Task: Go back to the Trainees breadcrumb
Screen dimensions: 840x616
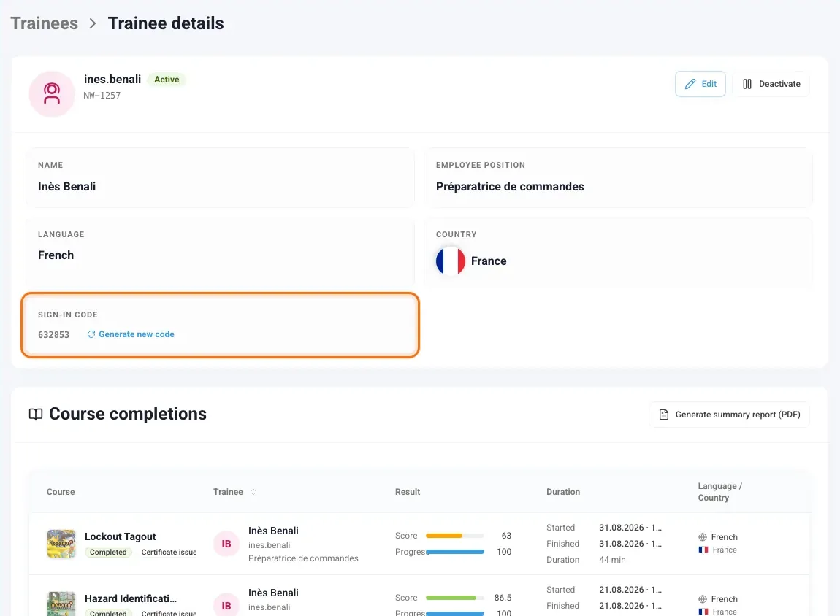Action: pos(45,23)
